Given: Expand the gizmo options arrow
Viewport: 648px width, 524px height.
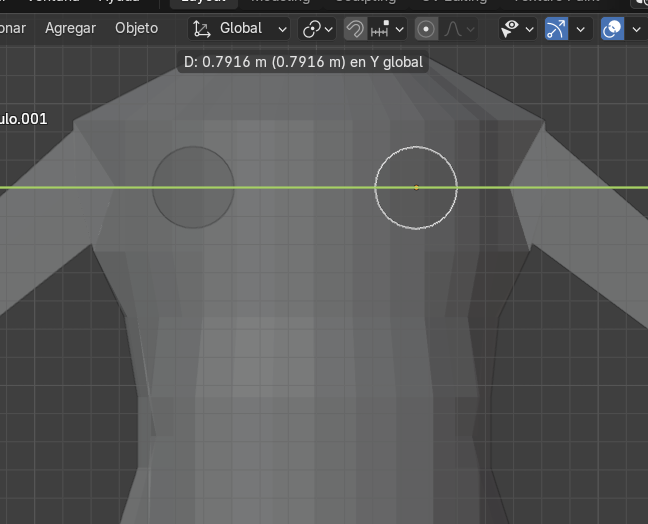Looking at the screenshot, I should click(580, 29).
